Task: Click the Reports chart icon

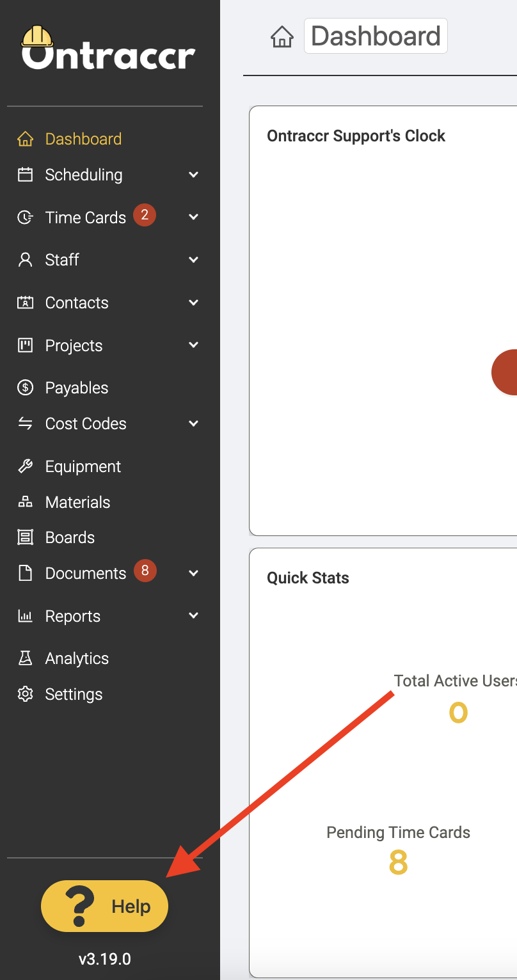Action: [25, 616]
